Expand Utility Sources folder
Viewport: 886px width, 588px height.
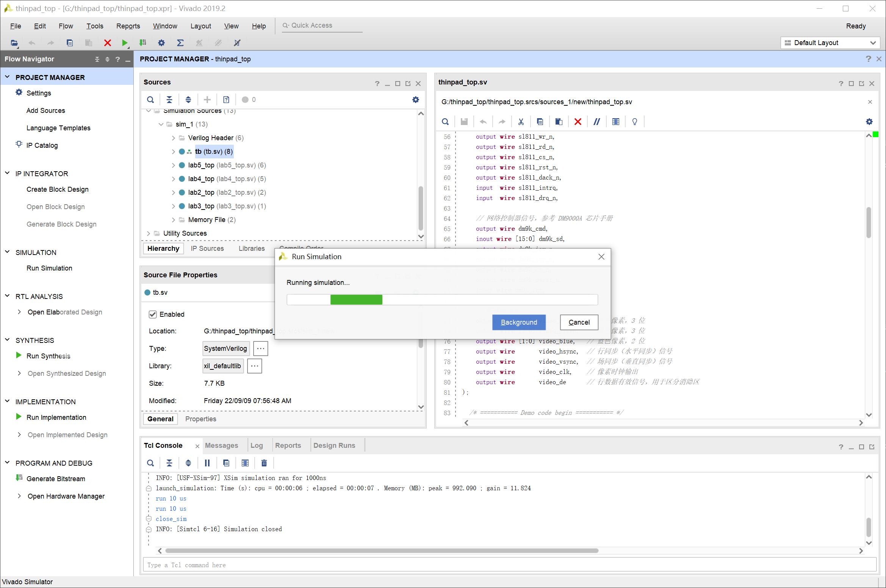149,233
